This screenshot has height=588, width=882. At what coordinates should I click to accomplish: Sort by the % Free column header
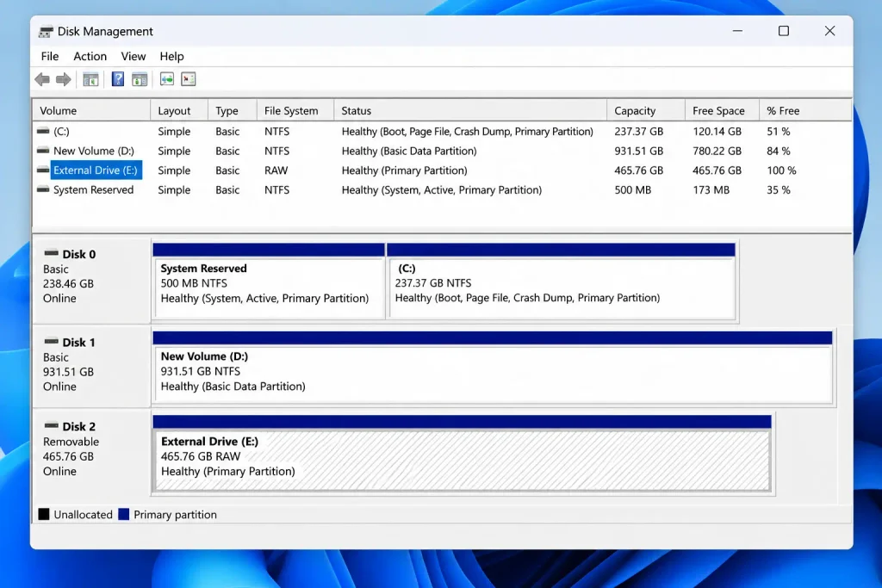pyautogui.click(x=805, y=111)
